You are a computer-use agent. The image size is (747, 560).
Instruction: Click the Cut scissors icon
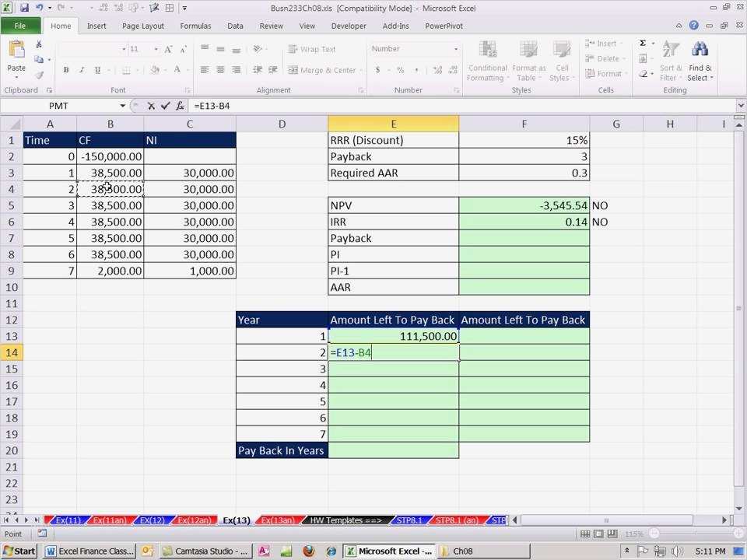click(39, 44)
